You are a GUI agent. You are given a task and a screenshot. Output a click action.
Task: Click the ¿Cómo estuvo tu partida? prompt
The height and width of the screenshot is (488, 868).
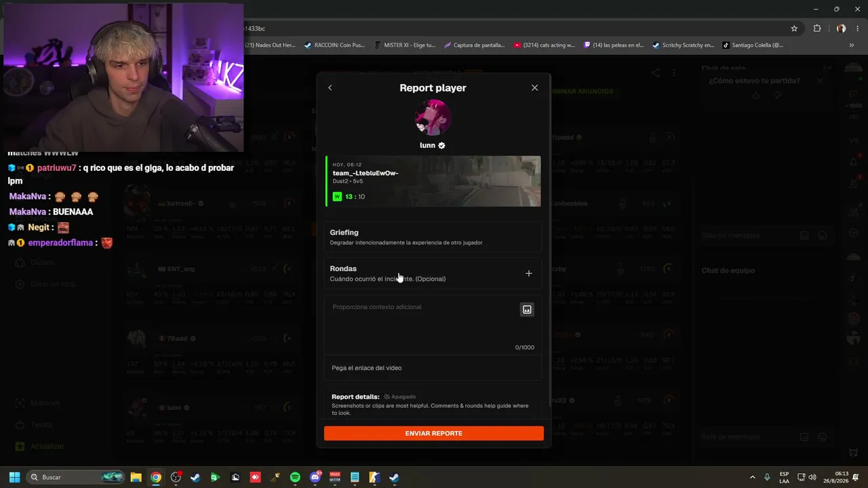pyautogui.click(x=754, y=81)
